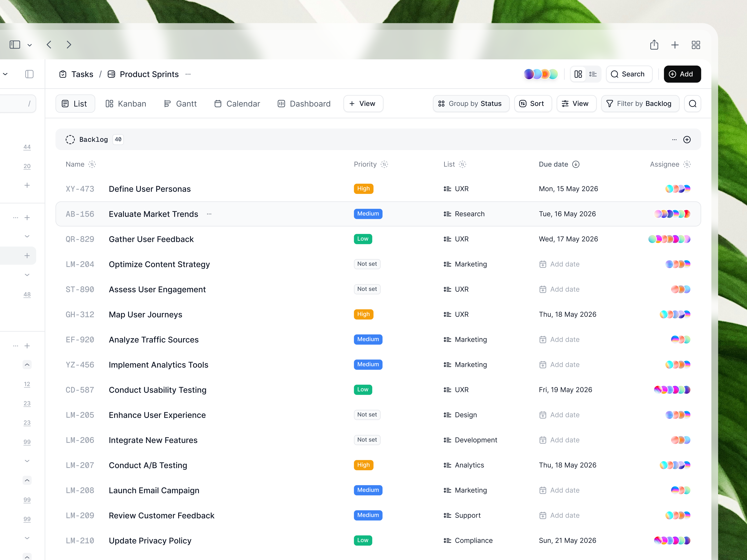The image size is (747, 560).
Task: Change High priority of Define User Personas
Action: (363, 189)
